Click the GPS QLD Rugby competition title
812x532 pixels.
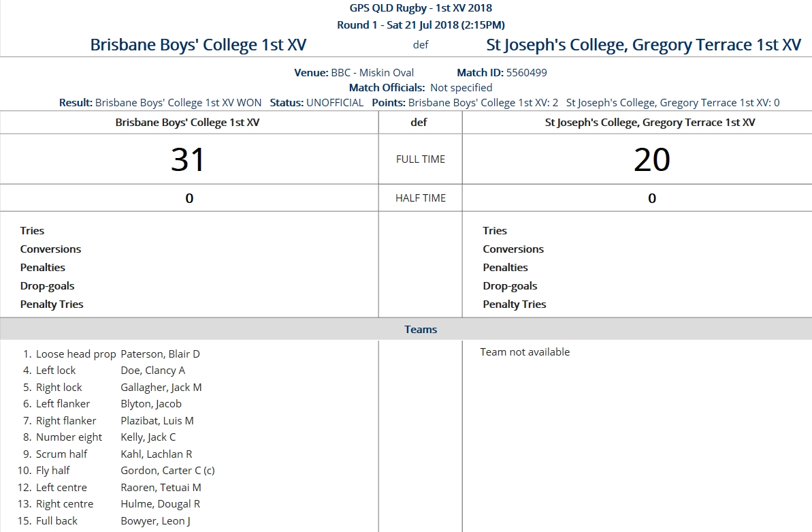click(420, 8)
